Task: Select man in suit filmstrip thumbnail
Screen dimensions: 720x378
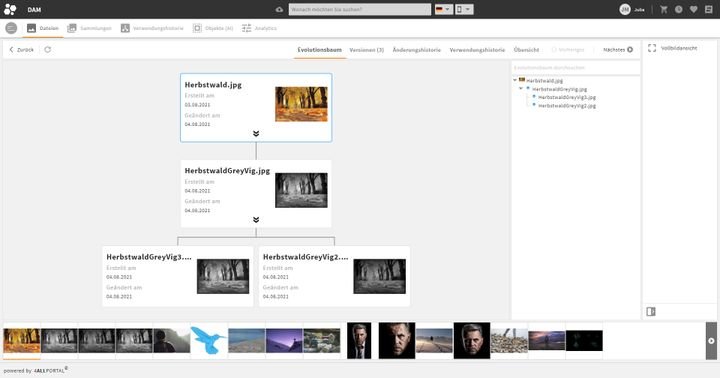Action: click(359, 340)
